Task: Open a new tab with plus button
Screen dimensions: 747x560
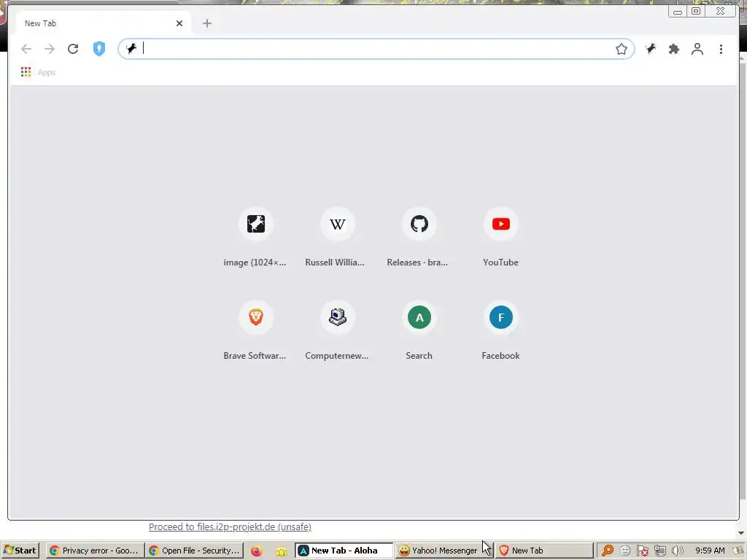Action: (x=206, y=23)
